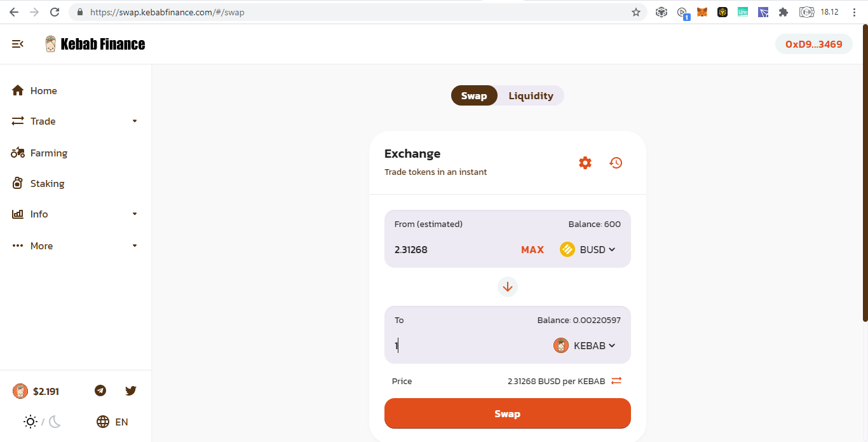This screenshot has width=868, height=442.
Task: Click the browser vertical scrollbar
Action: [865, 173]
